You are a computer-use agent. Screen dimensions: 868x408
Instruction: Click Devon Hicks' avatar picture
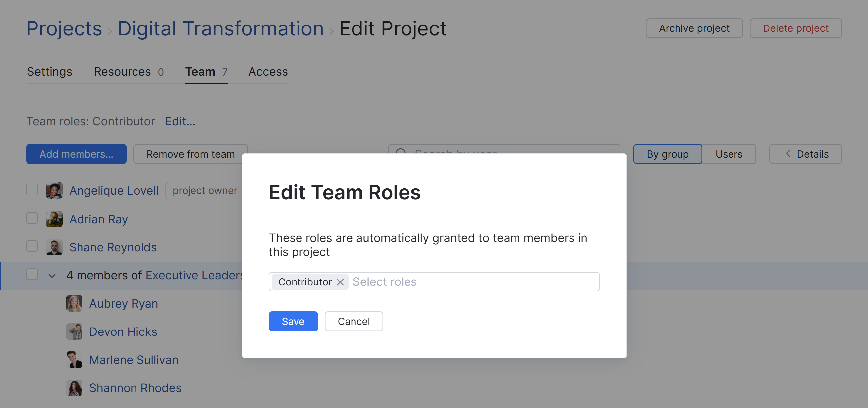click(x=74, y=331)
